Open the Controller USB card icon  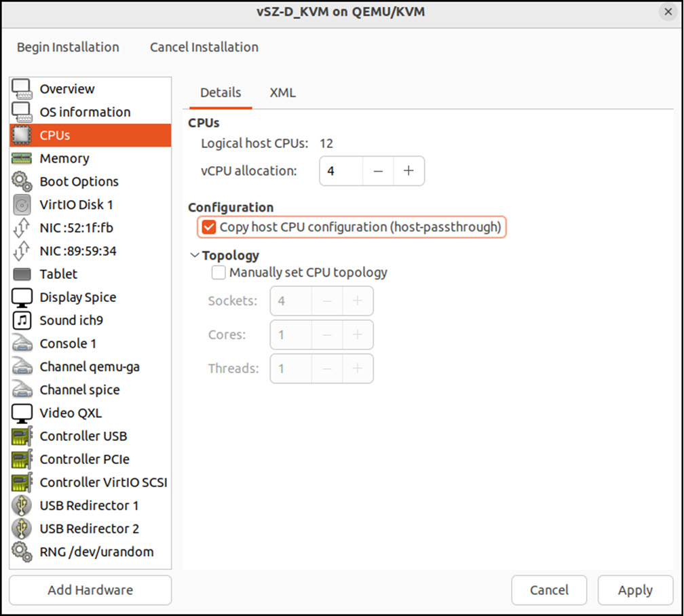click(x=22, y=436)
